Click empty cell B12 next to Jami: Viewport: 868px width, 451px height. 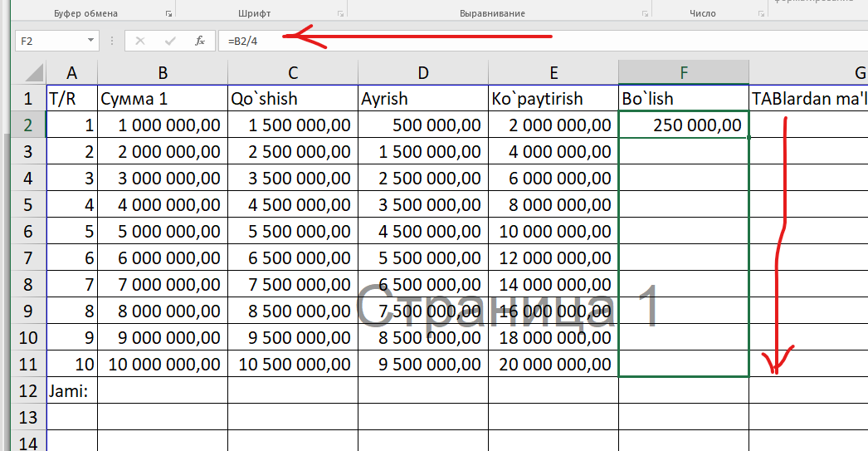coord(163,390)
